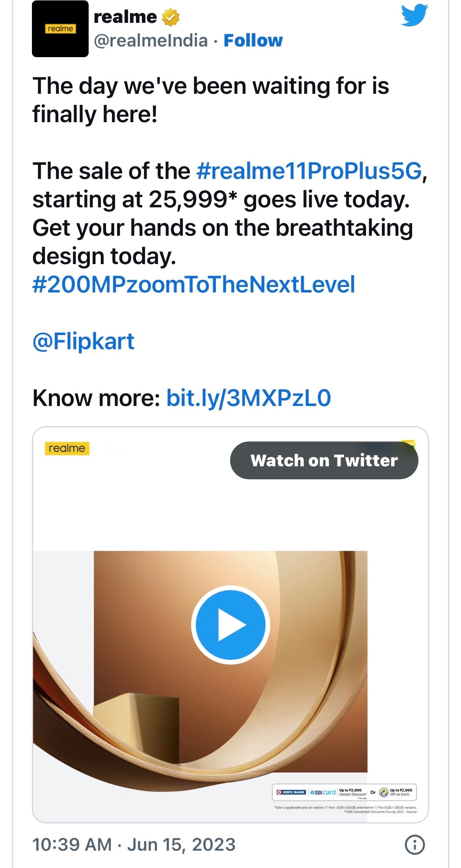Click the exchange offer circular icon
461x868 pixels.
(383, 792)
